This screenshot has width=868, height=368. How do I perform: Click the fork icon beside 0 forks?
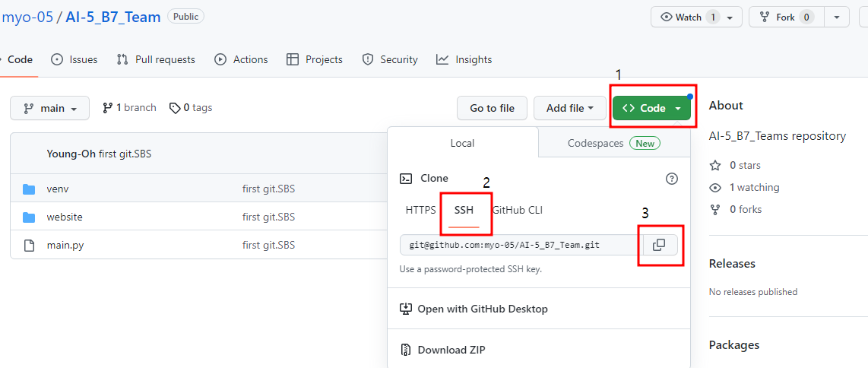[715, 210]
